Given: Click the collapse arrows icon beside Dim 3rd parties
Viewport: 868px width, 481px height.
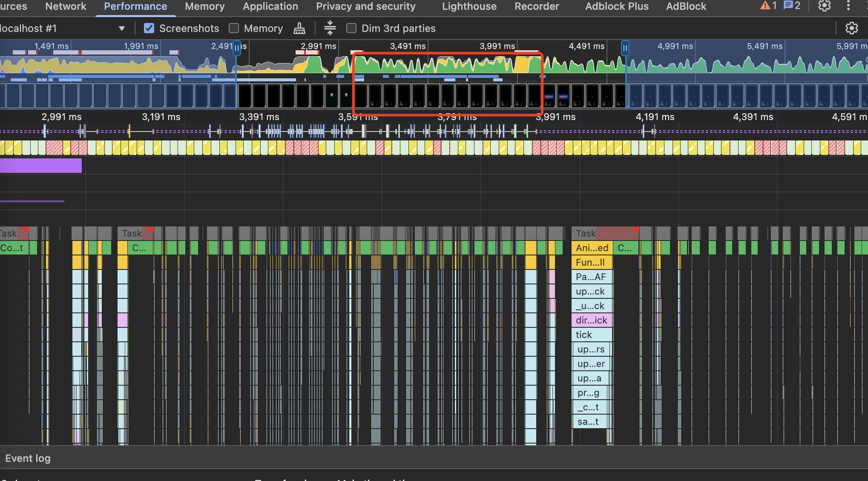Looking at the screenshot, I should tap(330, 28).
